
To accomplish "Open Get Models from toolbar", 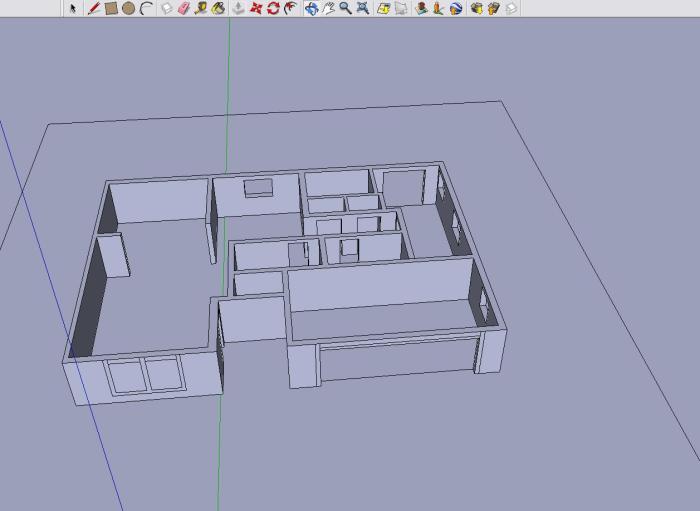I will 477,8.
